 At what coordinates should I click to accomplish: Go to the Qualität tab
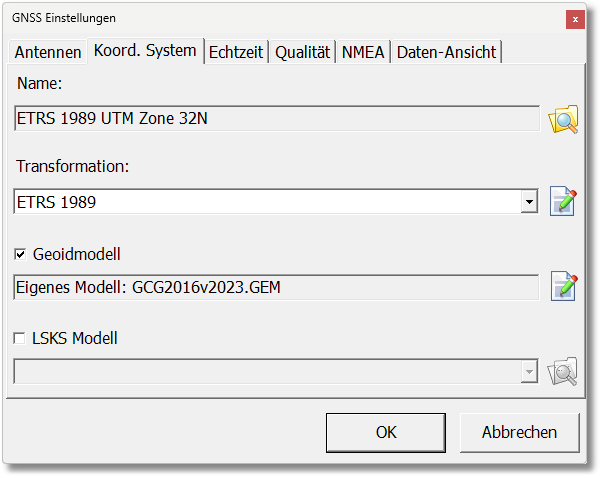click(x=302, y=52)
